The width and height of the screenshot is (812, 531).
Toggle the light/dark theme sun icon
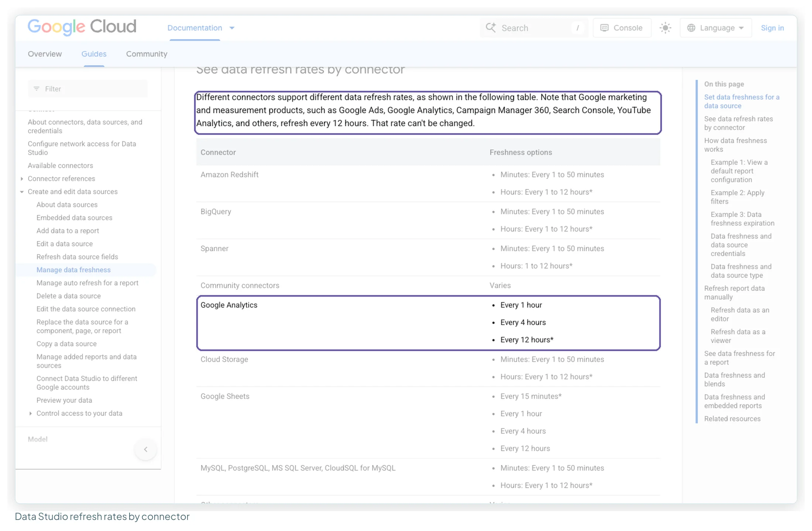pos(665,28)
